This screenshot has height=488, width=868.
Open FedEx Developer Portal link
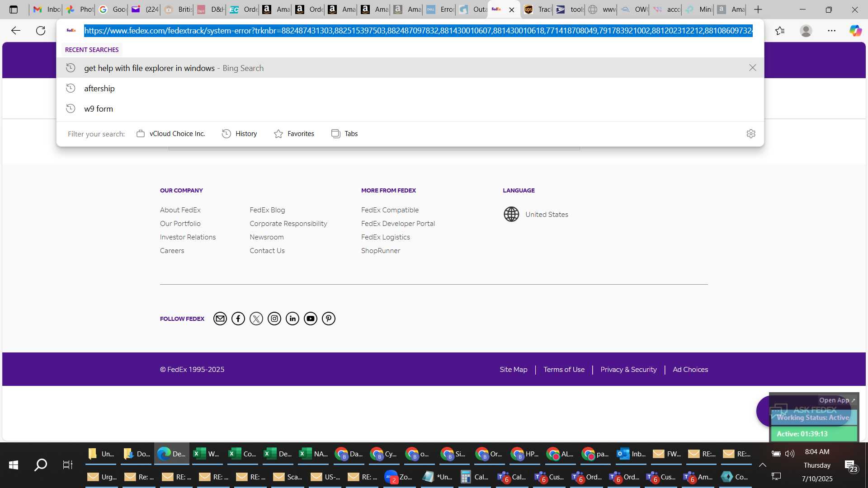coord(398,224)
